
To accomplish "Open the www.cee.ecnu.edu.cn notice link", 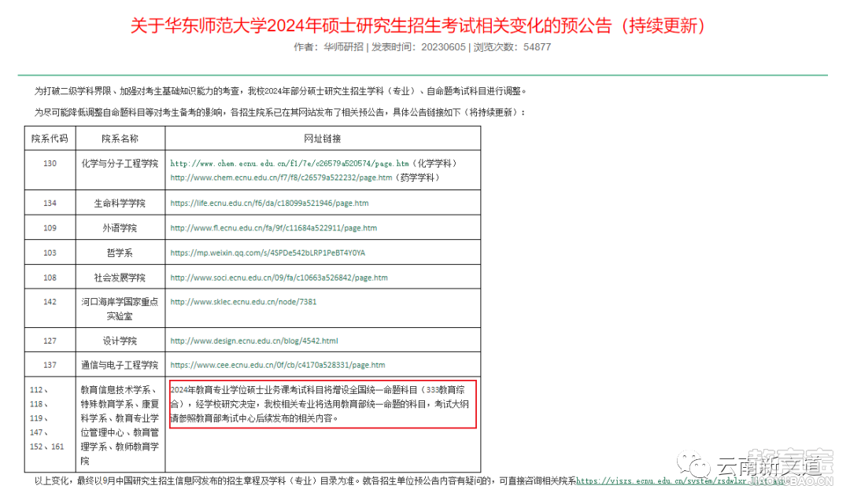I will click(x=278, y=365).
